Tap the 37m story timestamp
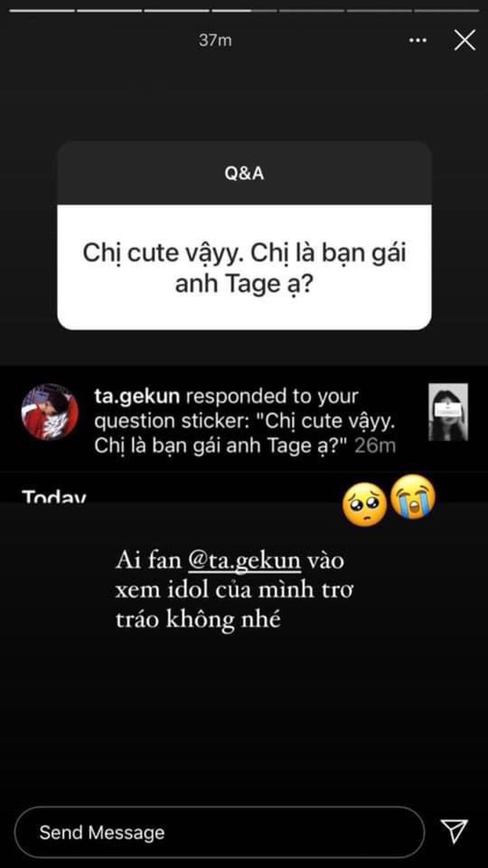 pos(215,41)
